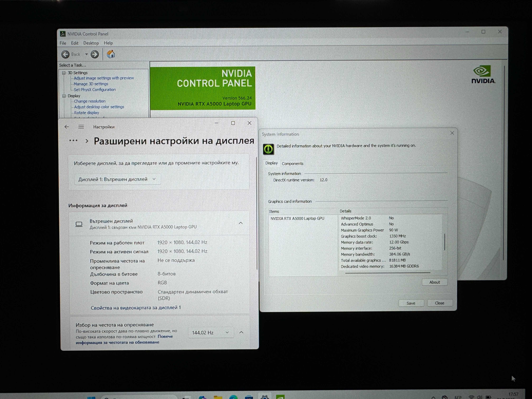Open the File menu
The image size is (532, 399).
coord(63,43)
